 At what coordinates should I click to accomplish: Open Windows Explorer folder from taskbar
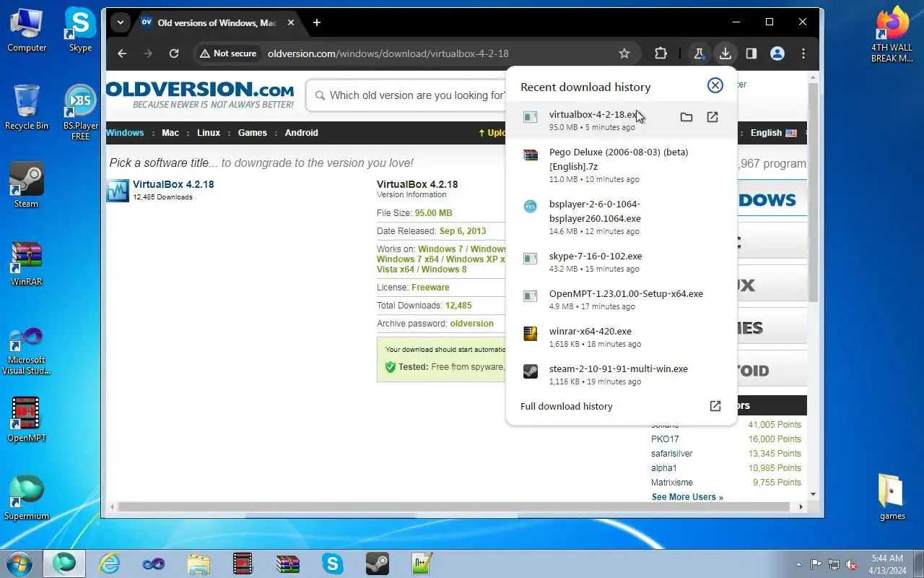point(199,564)
